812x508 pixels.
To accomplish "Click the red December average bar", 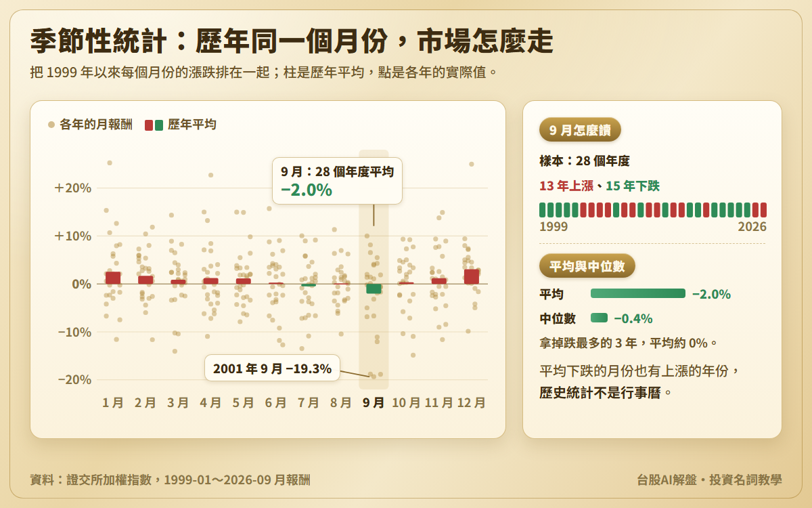I will (472, 276).
